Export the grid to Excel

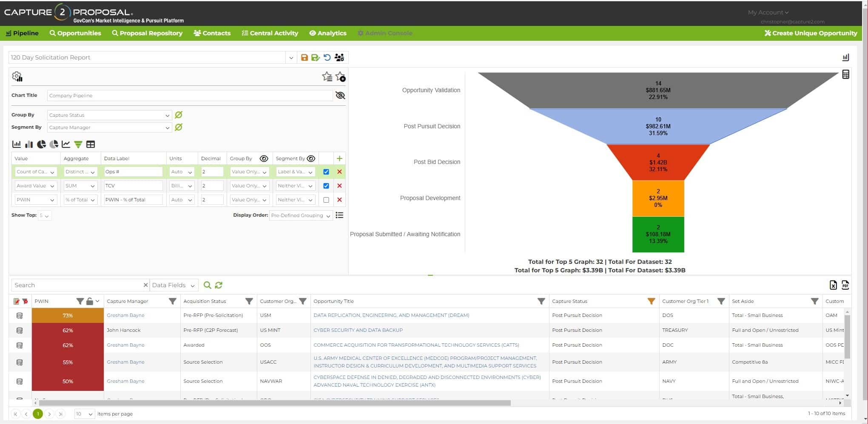coord(833,285)
